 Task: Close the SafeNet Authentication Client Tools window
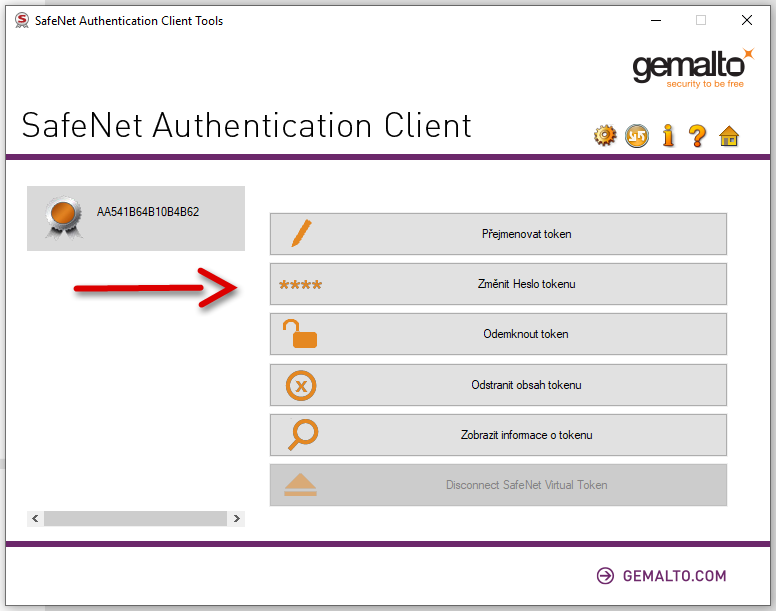[x=747, y=20]
